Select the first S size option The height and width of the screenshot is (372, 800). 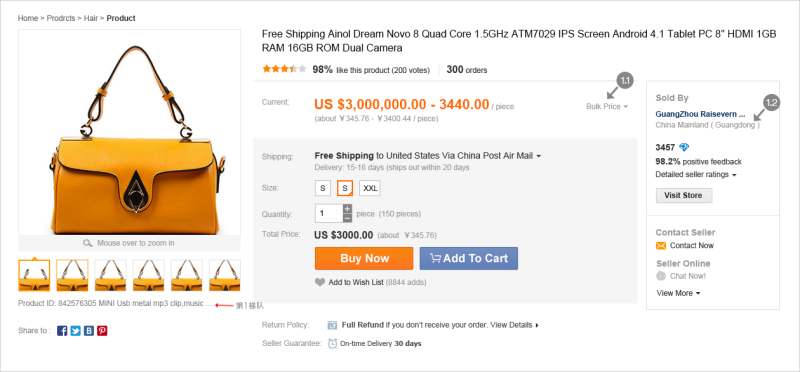(x=322, y=188)
